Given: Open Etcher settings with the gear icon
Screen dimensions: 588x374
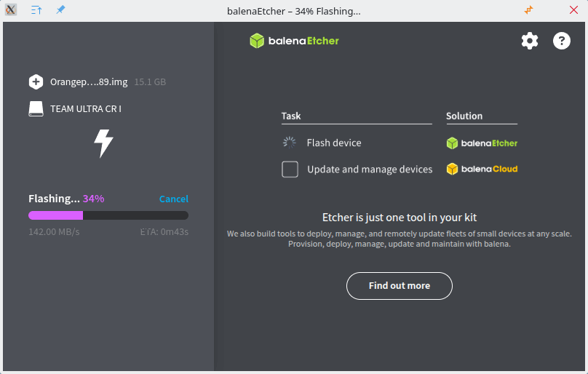Looking at the screenshot, I should coord(530,41).
